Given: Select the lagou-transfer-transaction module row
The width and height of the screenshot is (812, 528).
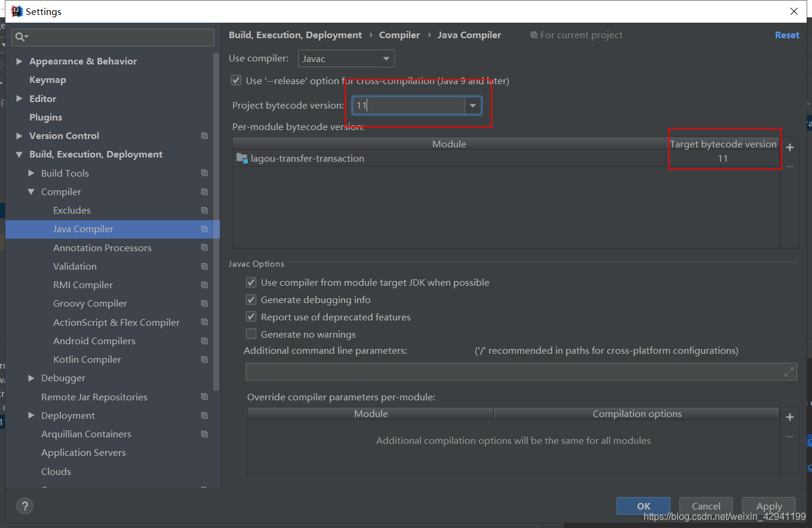Looking at the screenshot, I should [x=506, y=158].
